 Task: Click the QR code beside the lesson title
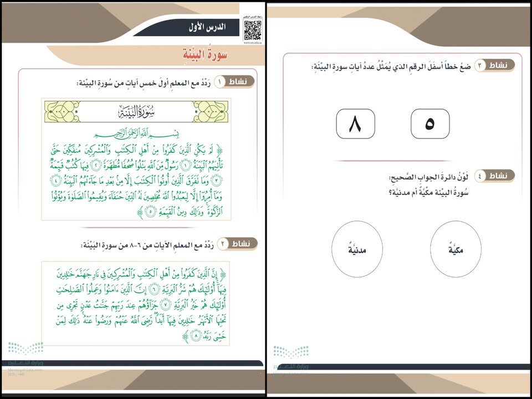[x=253, y=30]
